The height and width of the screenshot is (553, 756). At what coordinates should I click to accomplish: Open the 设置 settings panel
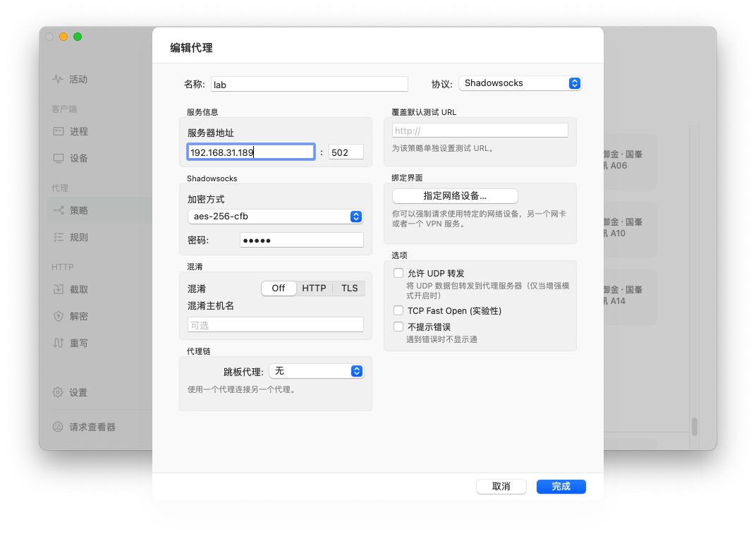pyautogui.click(x=71, y=392)
